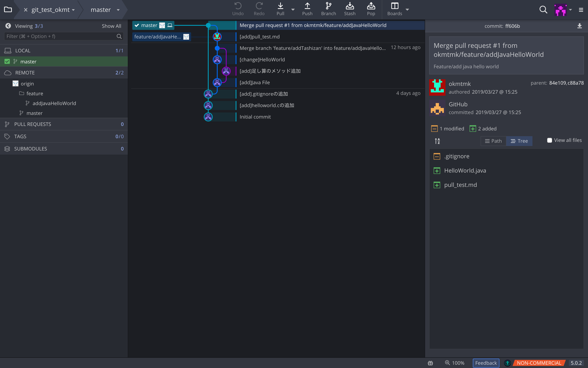Open the .gitignore modified file

[x=506, y=156]
